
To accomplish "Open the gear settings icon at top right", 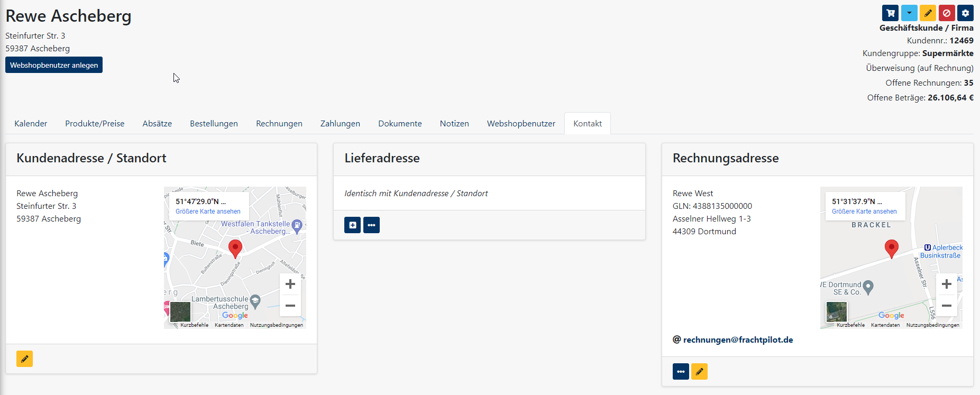I will (x=965, y=13).
